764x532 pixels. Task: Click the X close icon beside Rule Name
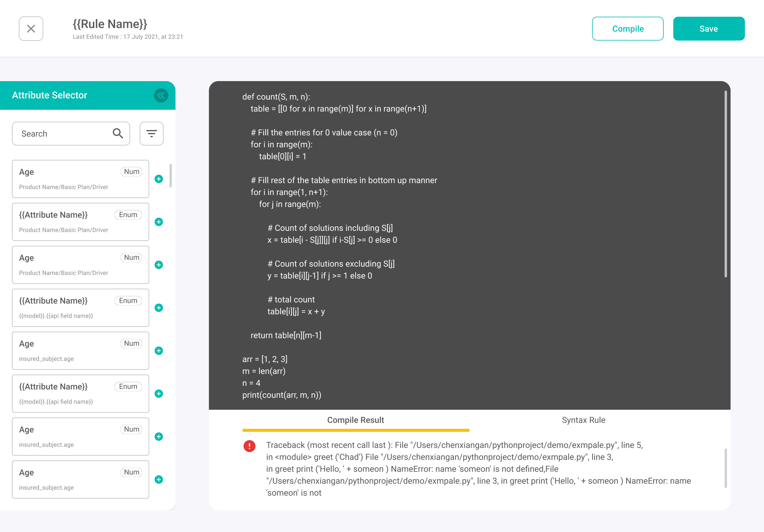[31, 29]
